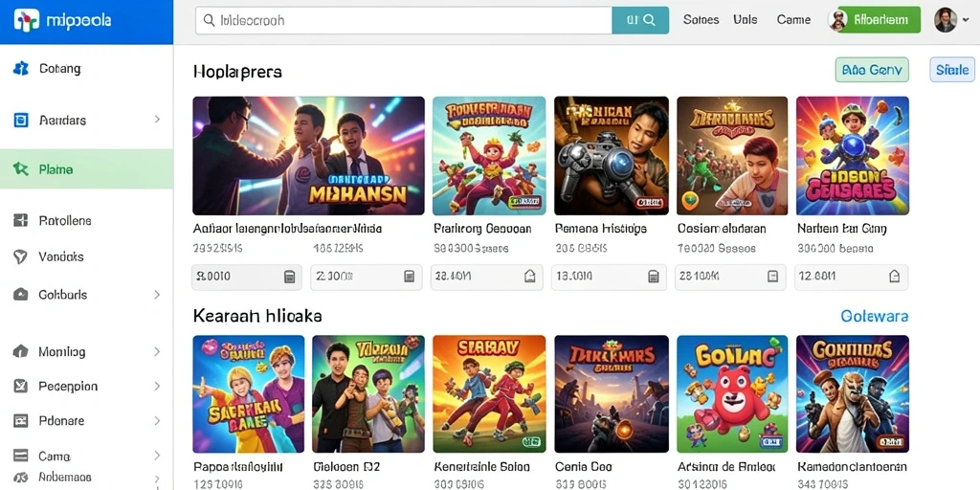The image size is (980, 490).
Task: Expand the Pdonare menu chevron
Action: pos(157,421)
